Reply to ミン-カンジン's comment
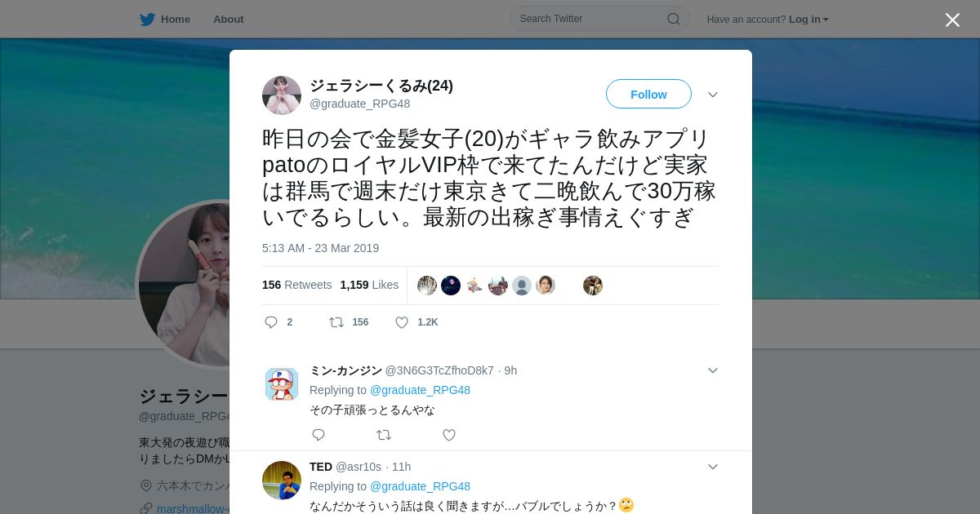 coord(318,435)
